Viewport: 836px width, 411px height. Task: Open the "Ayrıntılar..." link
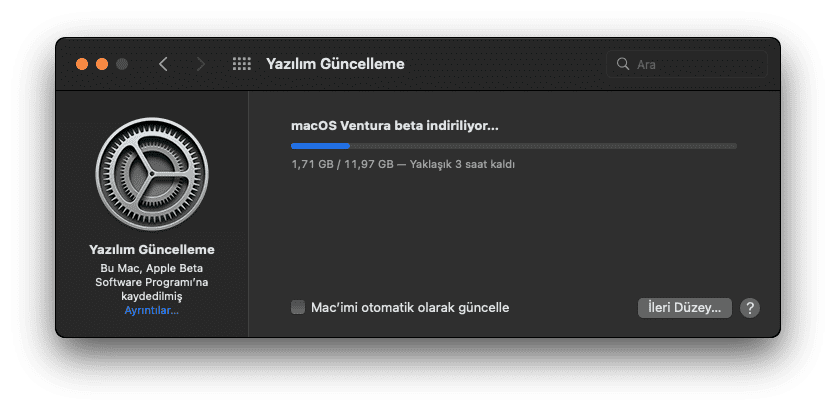tap(152, 311)
